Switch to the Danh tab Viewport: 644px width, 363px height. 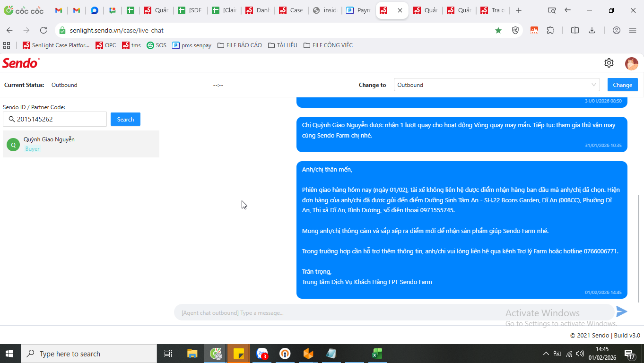click(x=257, y=10)
